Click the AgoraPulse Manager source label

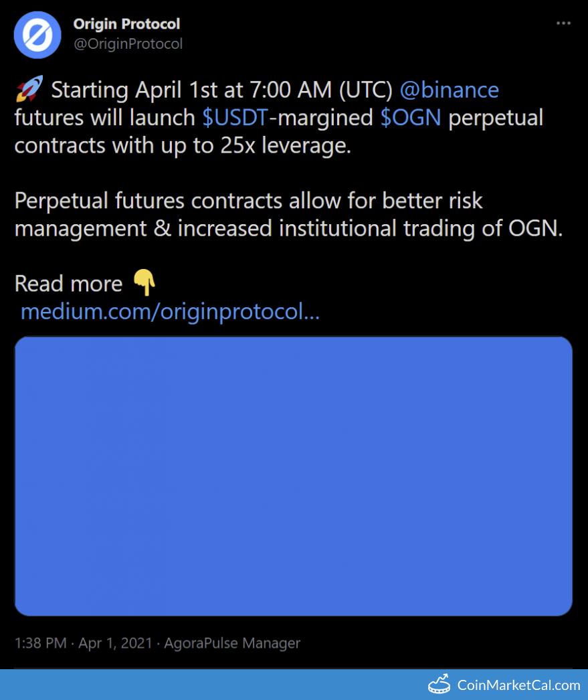tap(231, 643)
